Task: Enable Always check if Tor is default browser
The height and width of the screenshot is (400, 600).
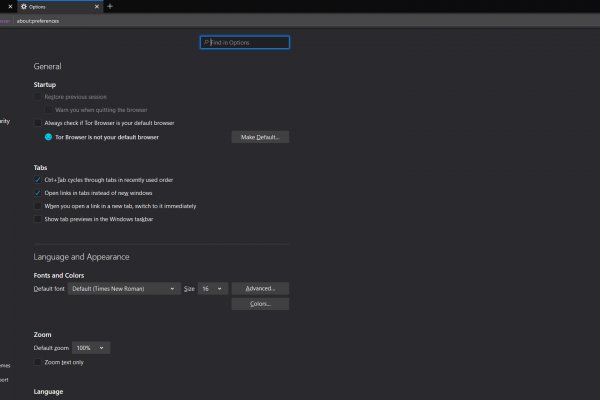Action: click(38, 122)
